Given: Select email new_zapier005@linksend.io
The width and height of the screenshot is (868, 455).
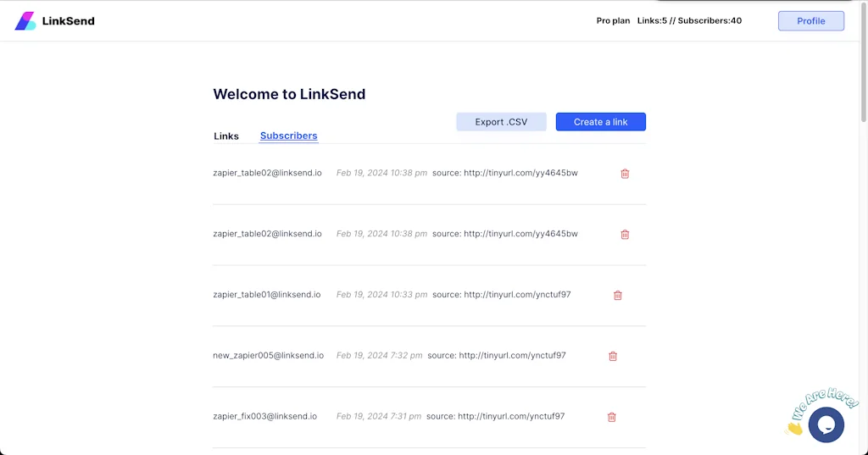Looking at the screenshot, I should pos(269,355).
